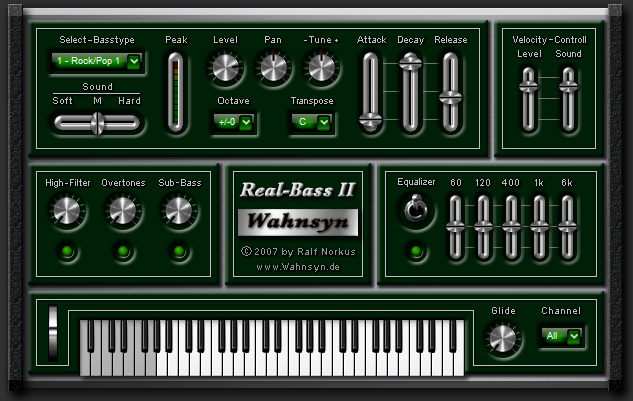Click the pitch bend wheel beside the keyboard
Viewport: 633px width, 401px height.
[53, 333]
